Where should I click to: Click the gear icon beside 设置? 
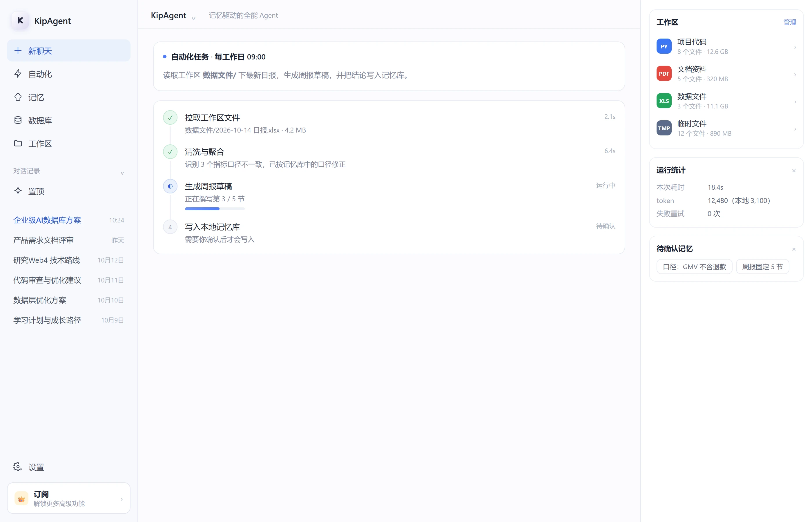pos(18,467)
